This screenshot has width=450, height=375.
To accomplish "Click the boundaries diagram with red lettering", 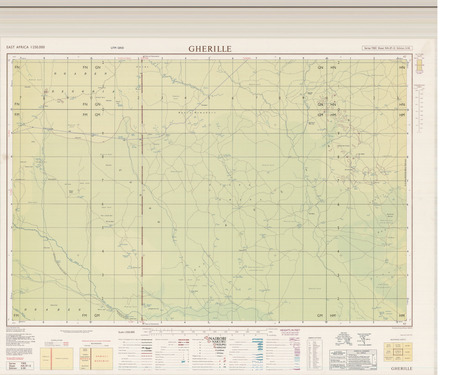I will pos(96,359).
